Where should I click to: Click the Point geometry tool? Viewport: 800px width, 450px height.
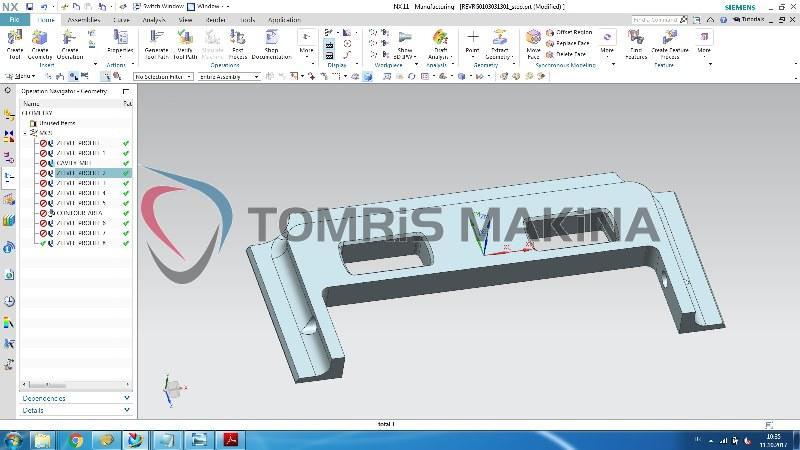click(x=472, y=42)
